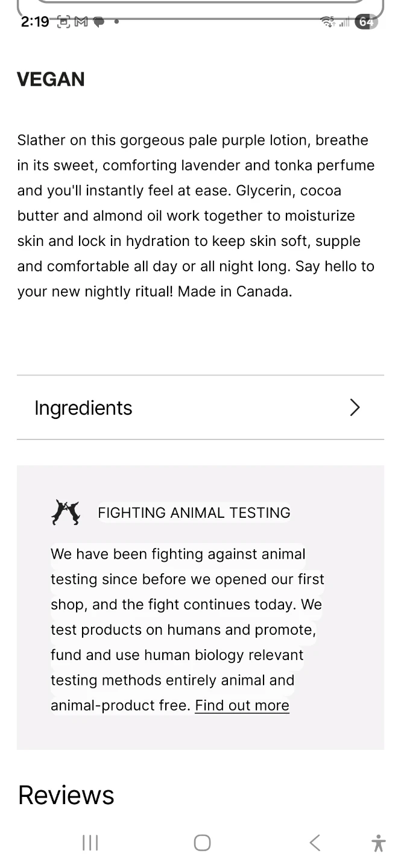Image resolution: width=401 pixels, height=868 pixels.
Task: Tap the chat bubble notification icon
Action: click(98, 22)
